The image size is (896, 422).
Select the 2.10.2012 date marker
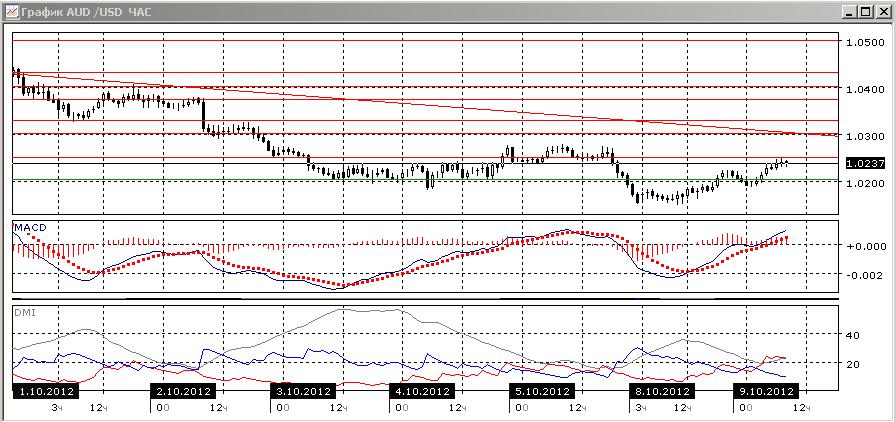pos(183,392)
